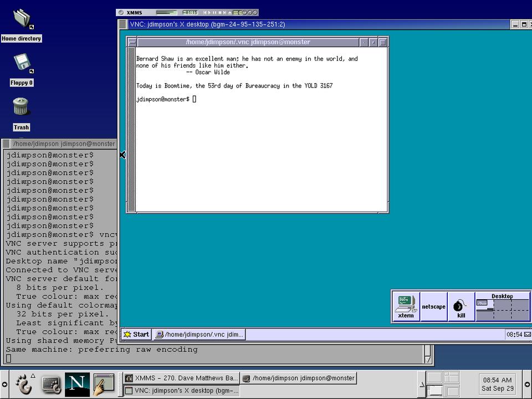Click the kill bomb icon

click(x=461, y=306)
